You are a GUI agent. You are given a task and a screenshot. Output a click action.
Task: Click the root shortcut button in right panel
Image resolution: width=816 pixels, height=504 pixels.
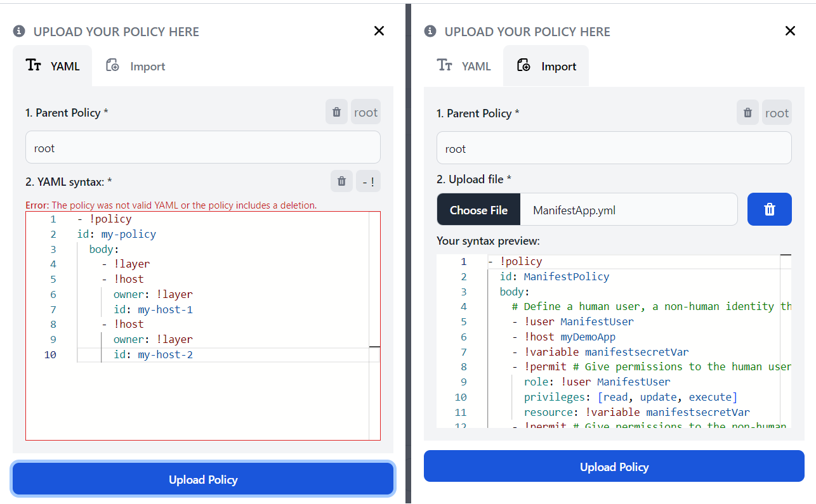click(777, 112)
